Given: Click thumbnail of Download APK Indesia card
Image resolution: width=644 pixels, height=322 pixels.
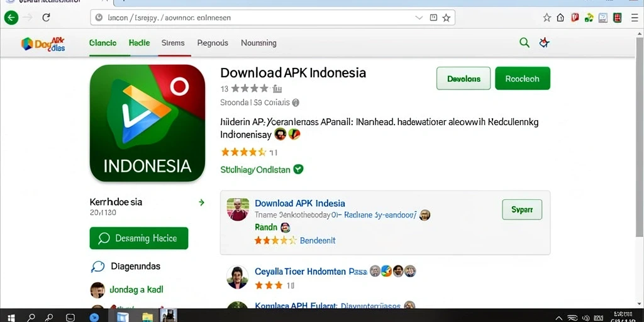Looking at the screenshot, I should pyautogui.click(x=238, y=209).
